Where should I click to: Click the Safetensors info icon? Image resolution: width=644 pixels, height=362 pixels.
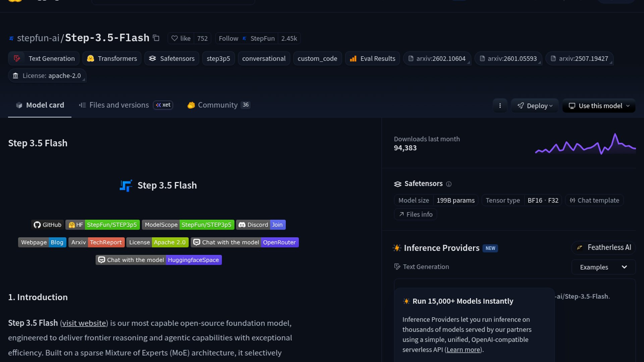[x=449, y=184]
